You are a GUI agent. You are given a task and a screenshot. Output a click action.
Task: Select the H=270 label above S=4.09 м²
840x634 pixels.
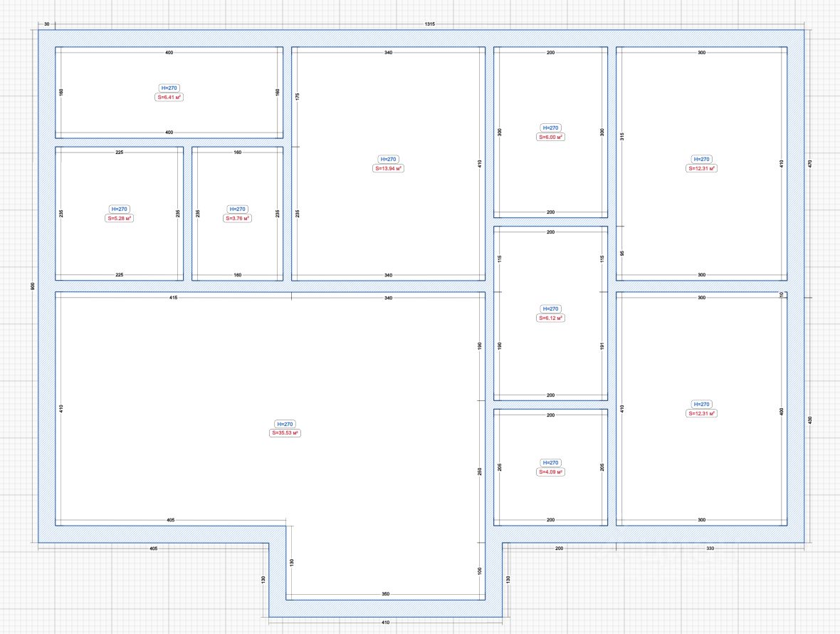(551, 462)
